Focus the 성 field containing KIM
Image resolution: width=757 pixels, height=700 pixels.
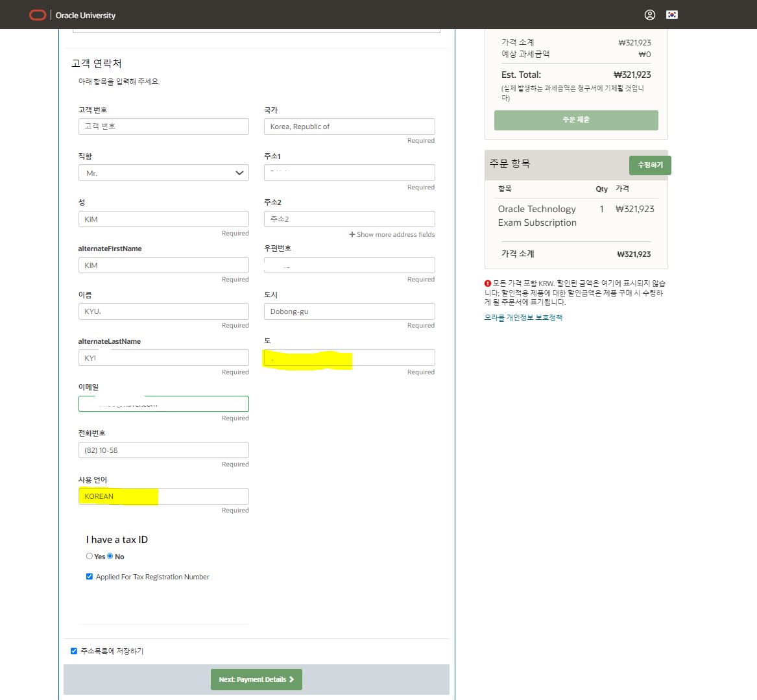(163, 219)
